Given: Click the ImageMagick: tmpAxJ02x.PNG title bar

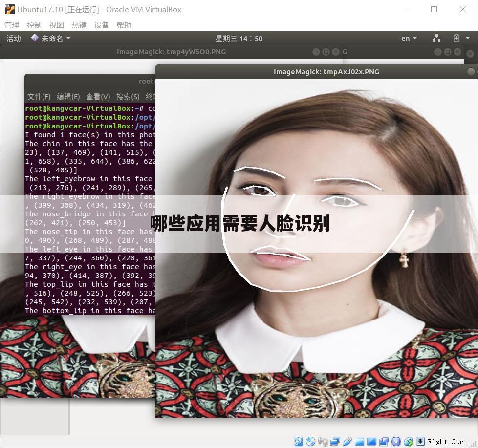Looking at the screenshot, I should click(x=316, y=72).
